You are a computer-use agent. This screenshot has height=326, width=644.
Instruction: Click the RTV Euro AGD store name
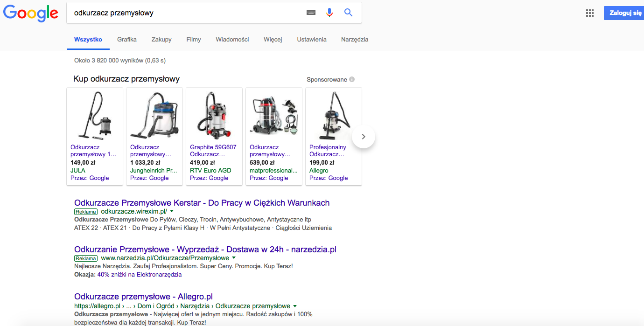(x=210, y=170)
